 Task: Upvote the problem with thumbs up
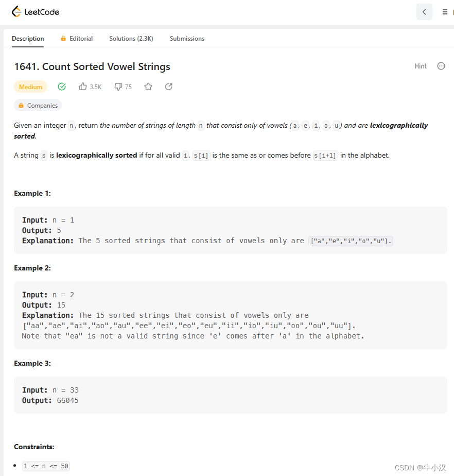[x=84, y=87]
